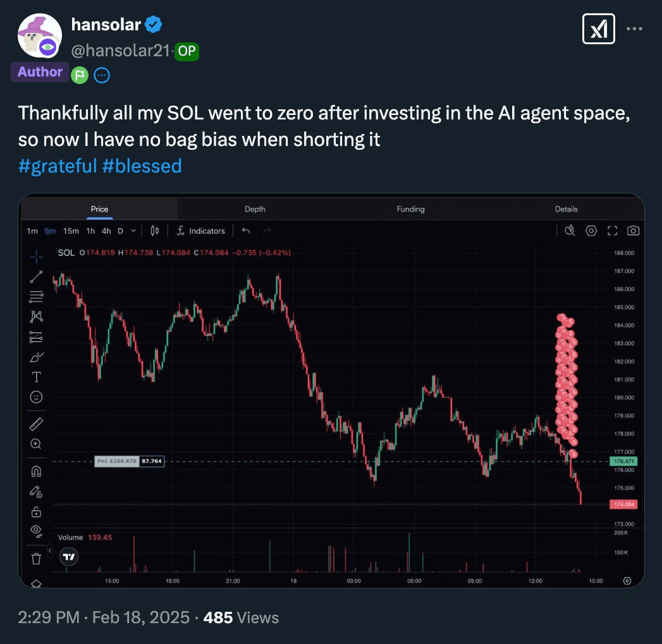The height and width of the screenshot is (644, 662).
Task: Open Grok xAI icon on tweet
Action: (598, 28)
